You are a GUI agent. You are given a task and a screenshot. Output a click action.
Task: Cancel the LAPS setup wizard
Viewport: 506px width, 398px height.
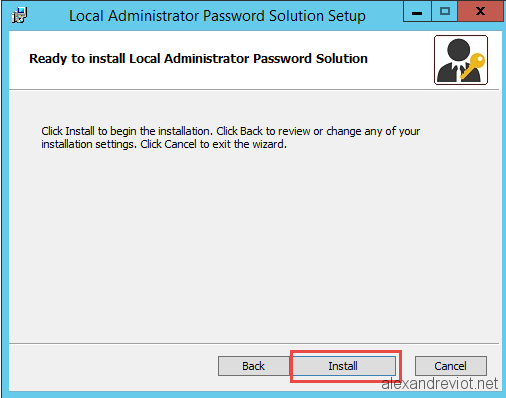tap(451, 366)
